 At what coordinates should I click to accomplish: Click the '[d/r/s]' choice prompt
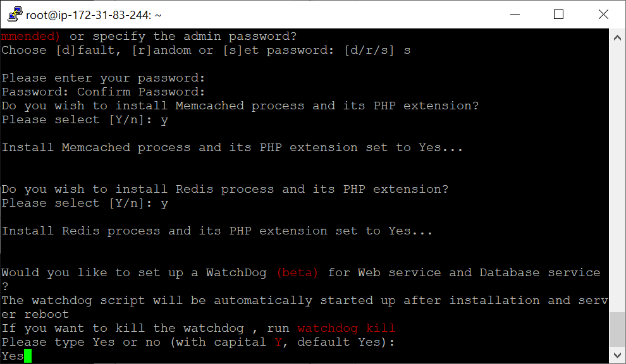[x=369, y=51]
